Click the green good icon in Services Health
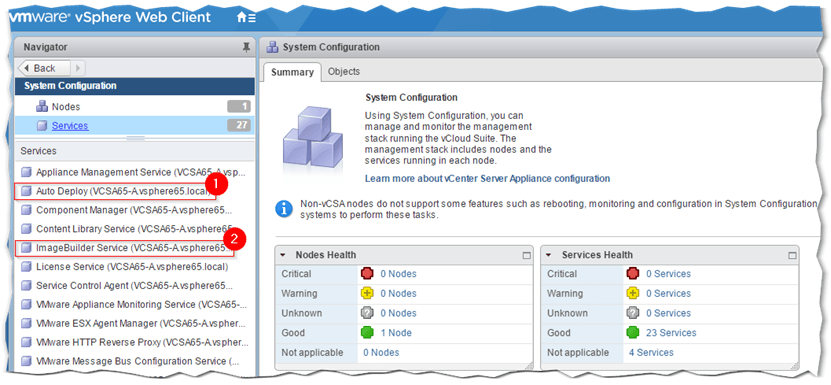 [632, 333]
